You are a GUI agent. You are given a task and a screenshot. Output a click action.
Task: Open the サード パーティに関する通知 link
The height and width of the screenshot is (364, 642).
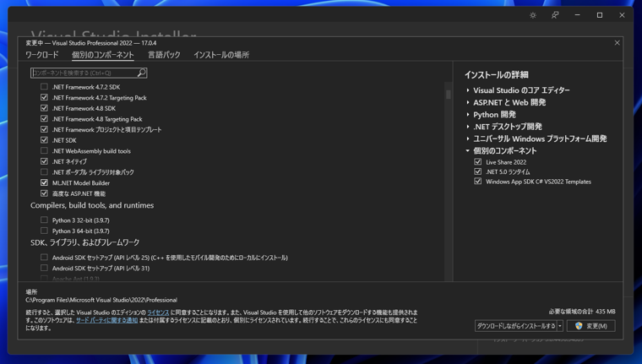click(x=106, y=320)
